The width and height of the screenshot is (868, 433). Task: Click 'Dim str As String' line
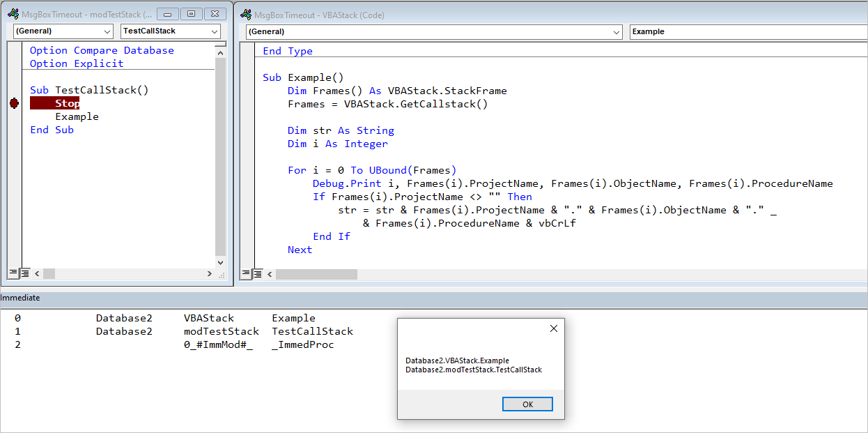click(341, 130)
